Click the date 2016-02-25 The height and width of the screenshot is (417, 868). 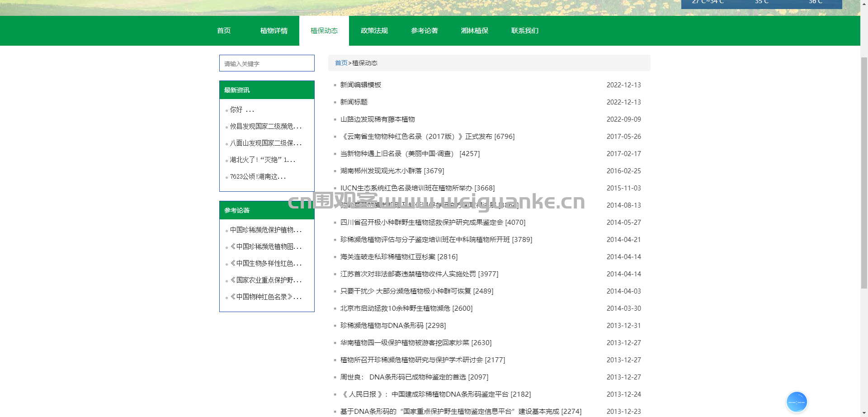click(x=623, y=171)
